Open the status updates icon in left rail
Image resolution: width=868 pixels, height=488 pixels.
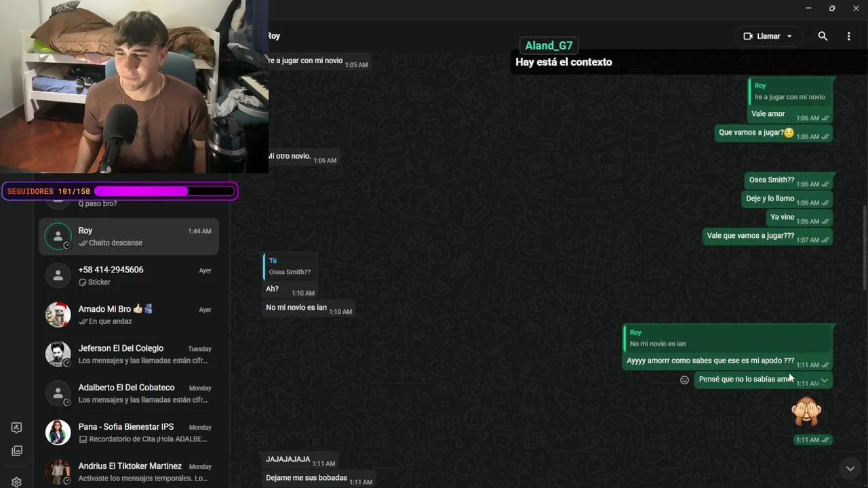tap(17, 428)
